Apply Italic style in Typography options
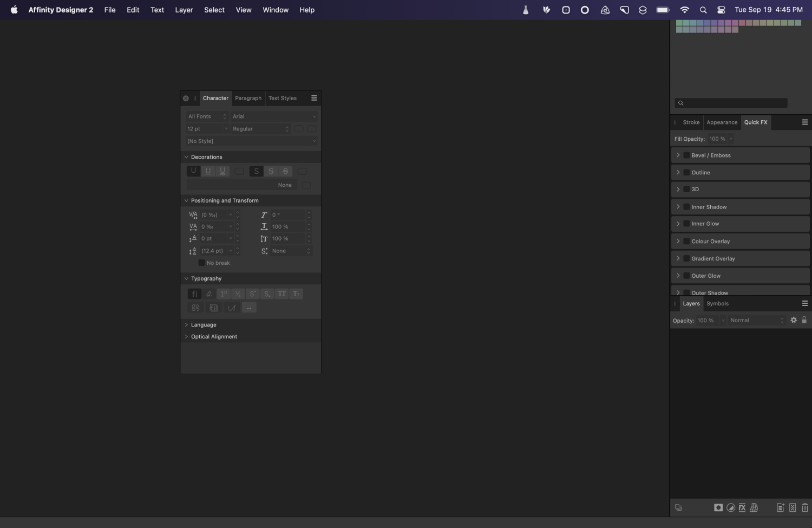This screenshot has width=812, height=528. pyautogui.click(x=208, y=294)
